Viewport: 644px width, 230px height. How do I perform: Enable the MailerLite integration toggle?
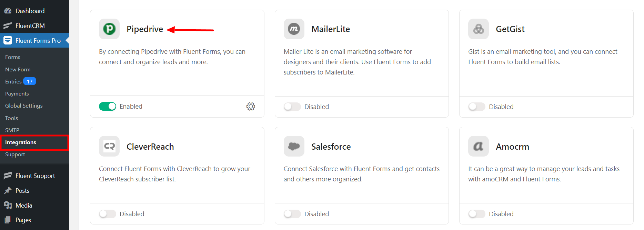(292, 107)
